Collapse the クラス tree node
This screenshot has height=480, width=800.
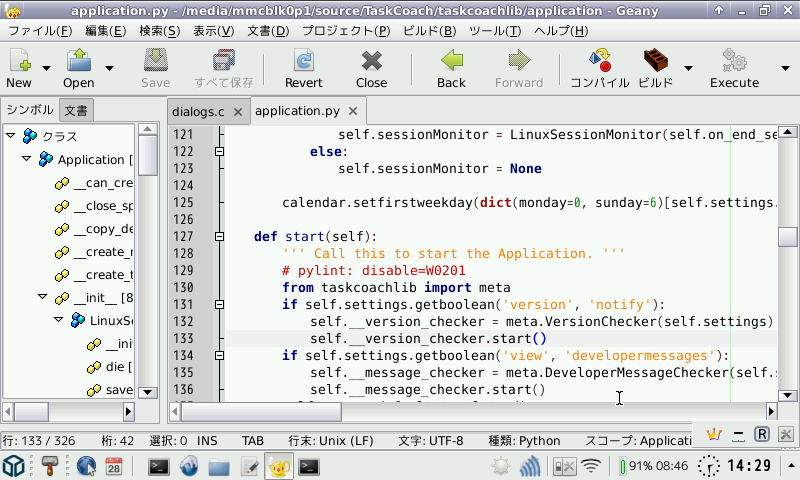(x=11, y=136)
